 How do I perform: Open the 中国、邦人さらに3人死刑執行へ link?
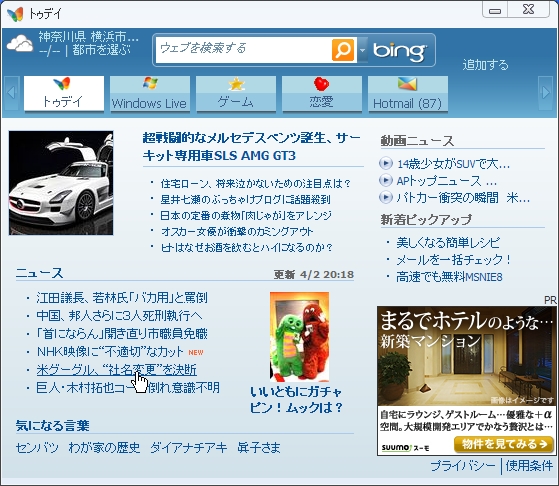119,315
